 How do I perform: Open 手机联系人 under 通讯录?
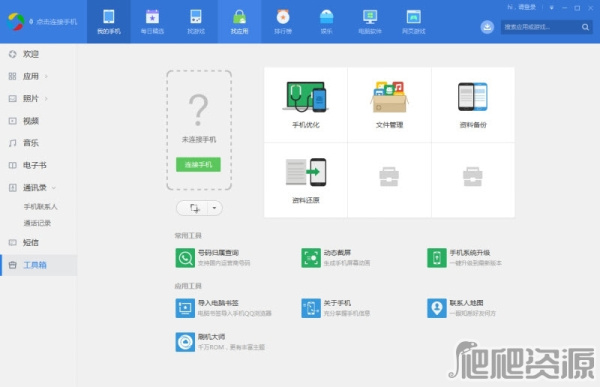click(x=40, y=207)
